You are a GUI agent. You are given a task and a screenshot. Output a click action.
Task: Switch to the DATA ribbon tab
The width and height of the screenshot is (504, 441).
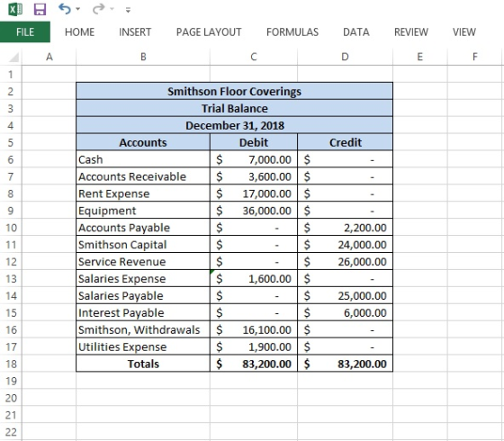(x=356, y=32)
